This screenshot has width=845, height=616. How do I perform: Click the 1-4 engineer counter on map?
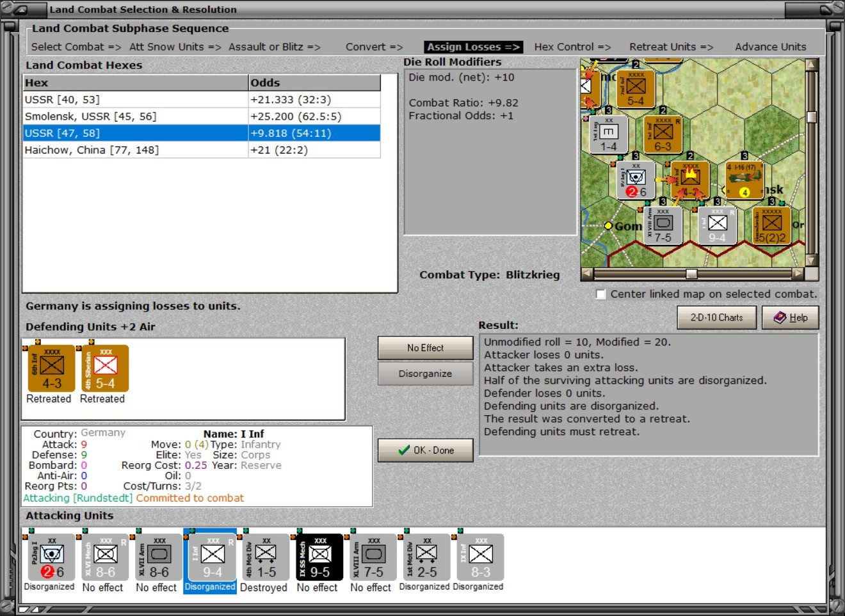pyautogui.click(x=608, y=135)
